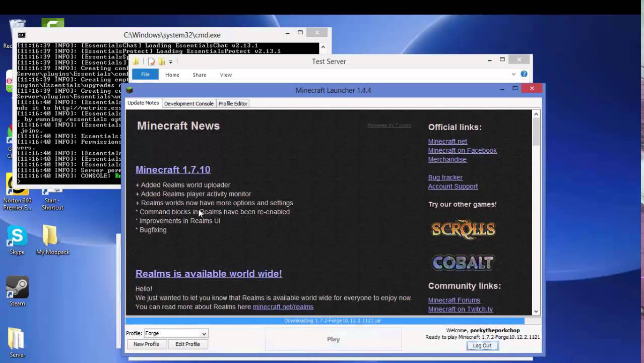Open View ribbon tab in Test Server
The image size is (644, 363).
[226, 75]
